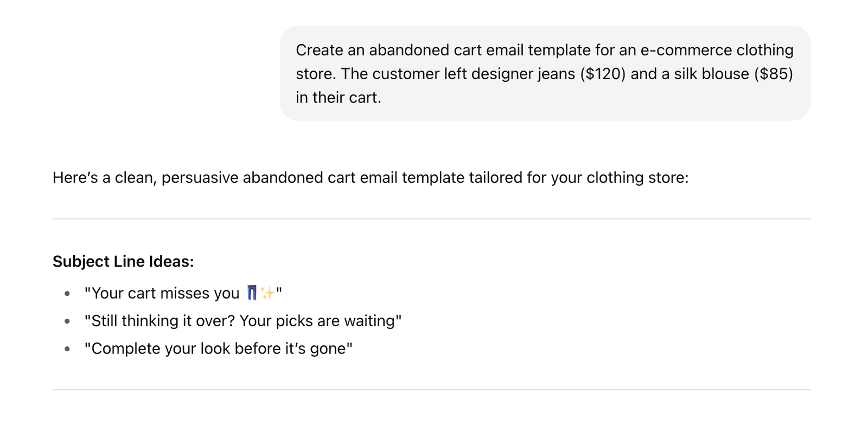Click the bullet before "Your cart misses you"
This screenshot has width=868, height=424.
coord(67,294)
